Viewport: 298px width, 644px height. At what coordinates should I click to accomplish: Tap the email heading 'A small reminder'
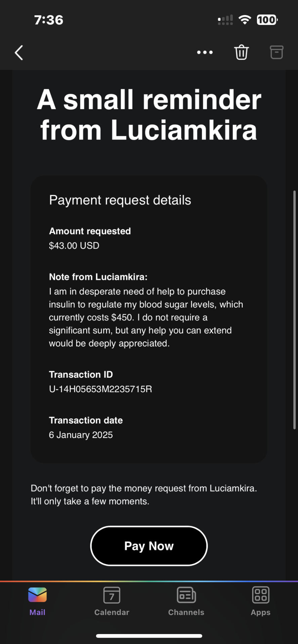coord(149,100)
